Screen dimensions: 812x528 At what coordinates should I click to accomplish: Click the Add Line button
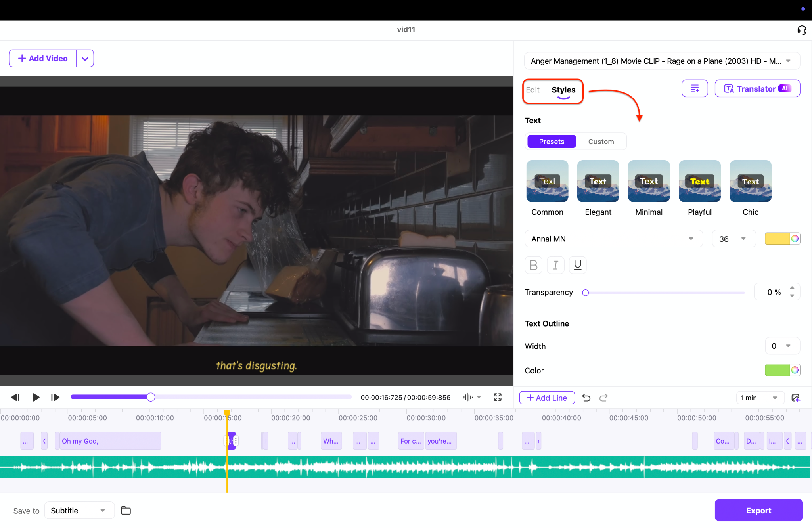click(547, 398)
